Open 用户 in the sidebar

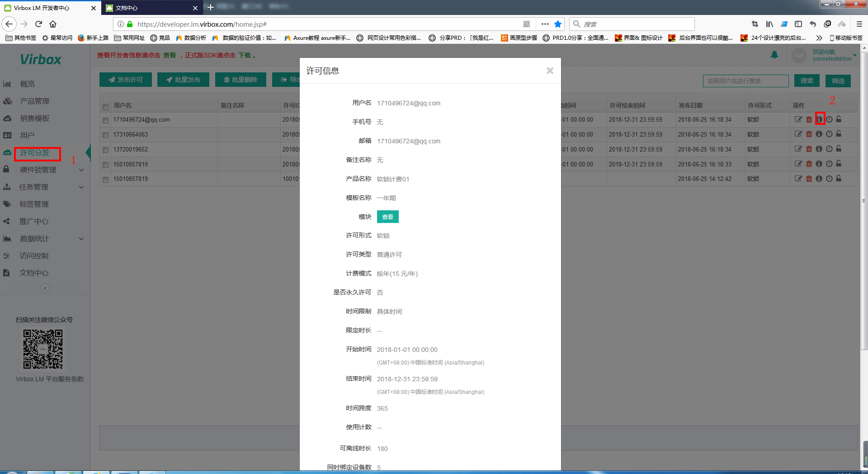tap(27, 135)
